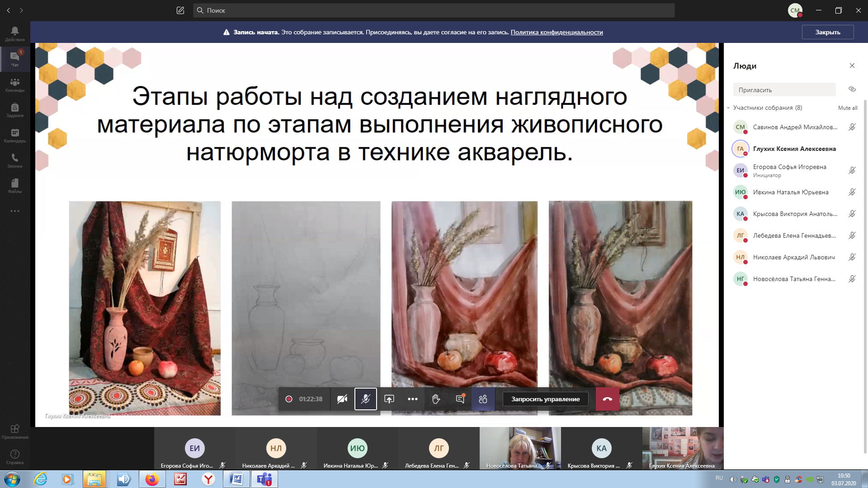
Task: Select Ивкина Наталья participant tile
Action: tap(357, 448)
